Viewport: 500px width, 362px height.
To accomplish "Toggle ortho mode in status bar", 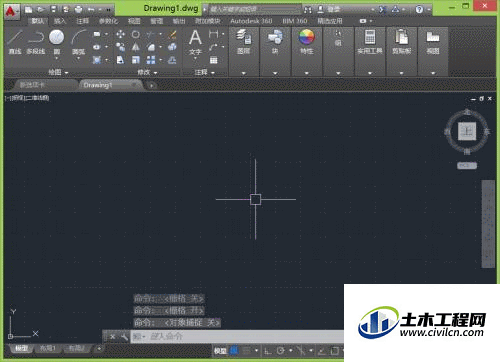I will 267,351.
